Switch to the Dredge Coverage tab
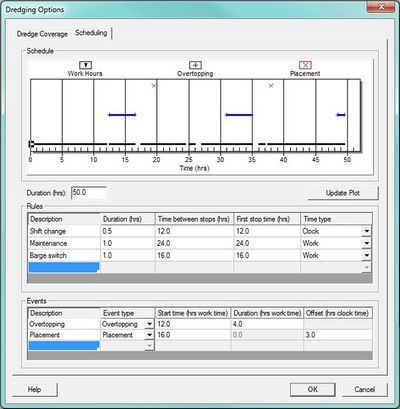This screenshot has width=400, height=409. (42, 34)
